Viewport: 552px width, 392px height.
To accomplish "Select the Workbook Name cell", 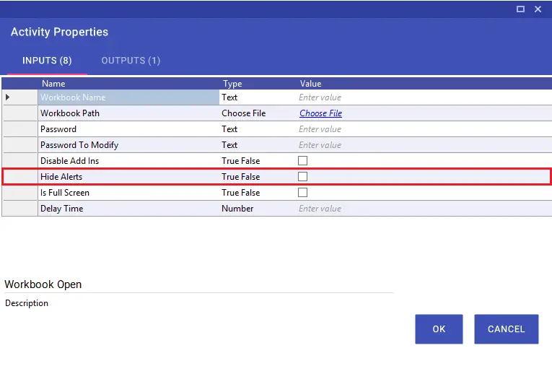I will (x=128, y=97).
